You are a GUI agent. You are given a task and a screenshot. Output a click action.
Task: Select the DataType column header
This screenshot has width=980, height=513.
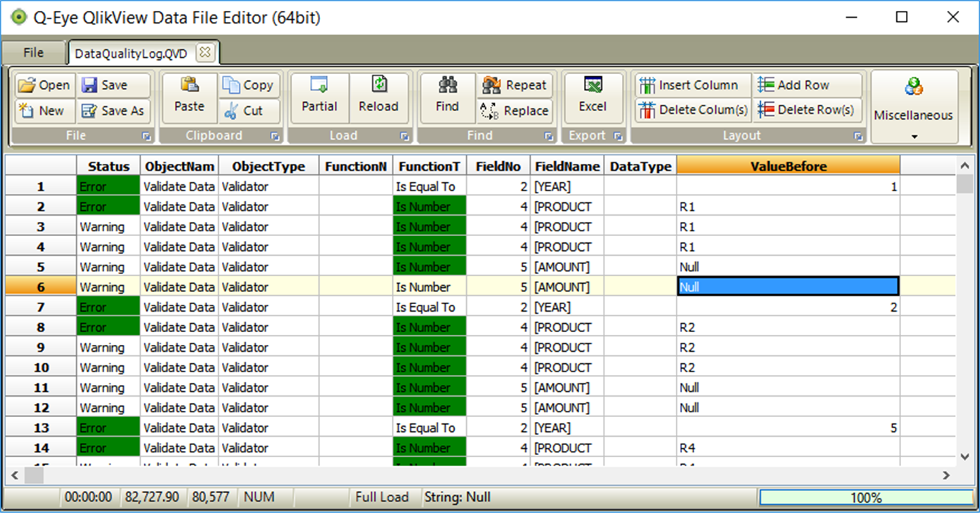point(640,166)
